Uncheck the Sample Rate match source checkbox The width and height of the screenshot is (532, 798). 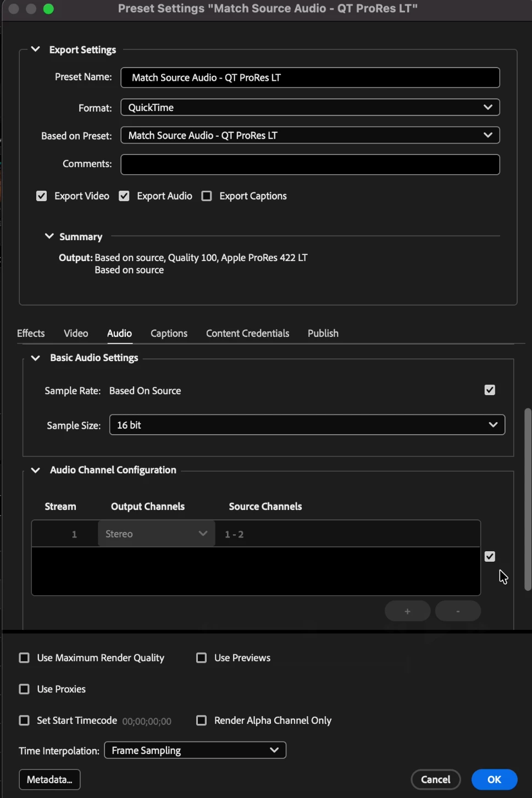[x=490, y=390]
